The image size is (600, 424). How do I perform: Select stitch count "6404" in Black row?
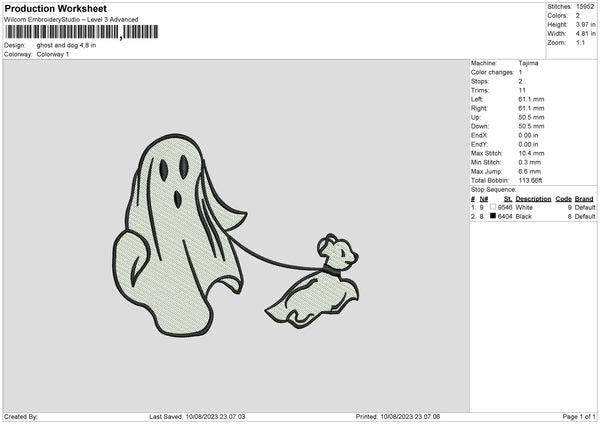click(505, 217)
